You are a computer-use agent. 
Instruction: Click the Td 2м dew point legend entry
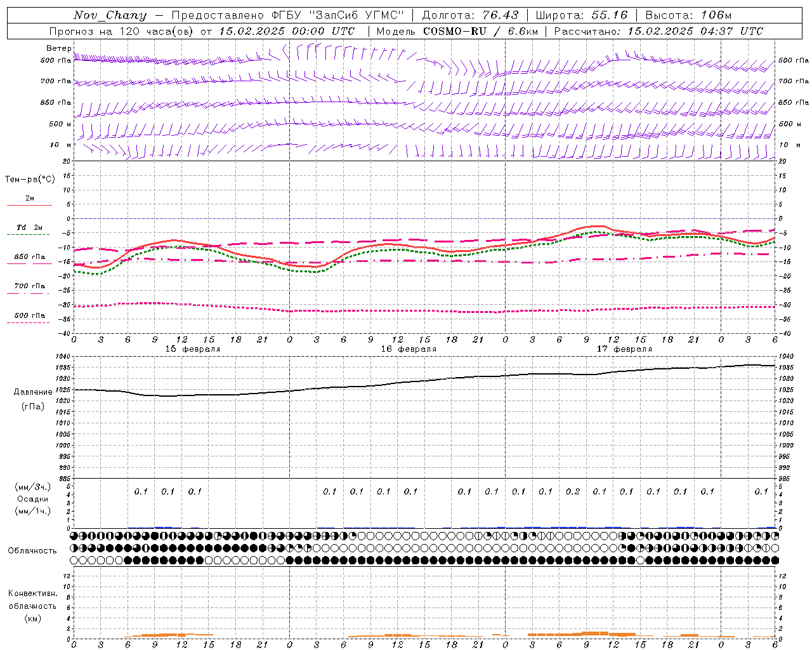coord(30,228)
